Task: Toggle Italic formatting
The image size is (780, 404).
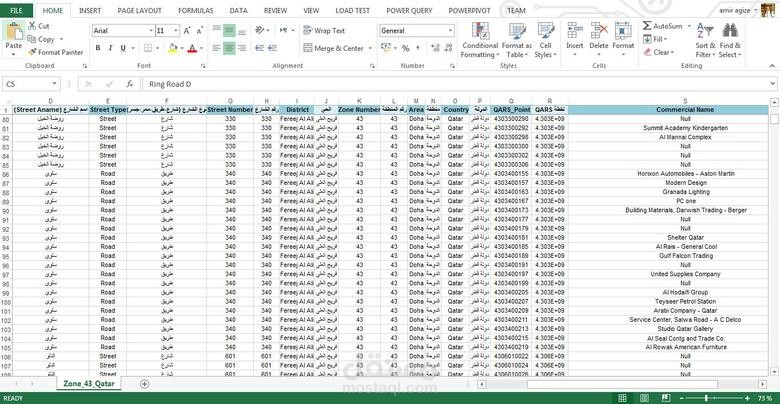Action: 110,48
